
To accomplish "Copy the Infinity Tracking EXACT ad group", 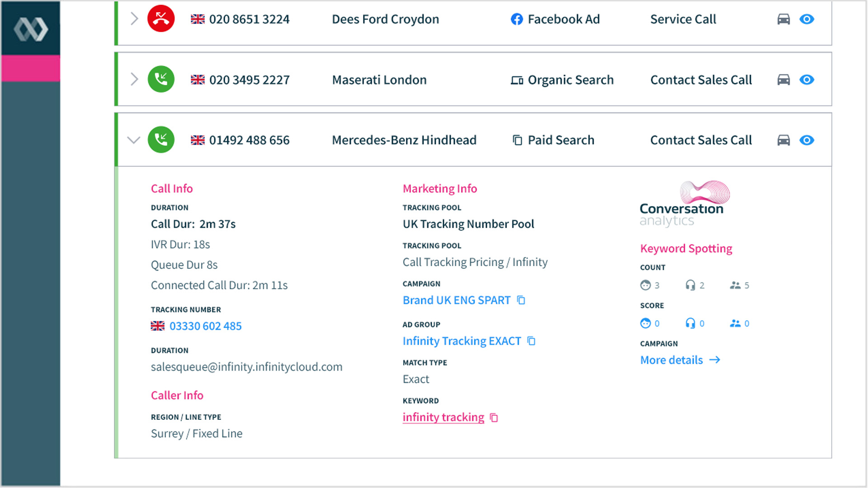I will point(532,341).
